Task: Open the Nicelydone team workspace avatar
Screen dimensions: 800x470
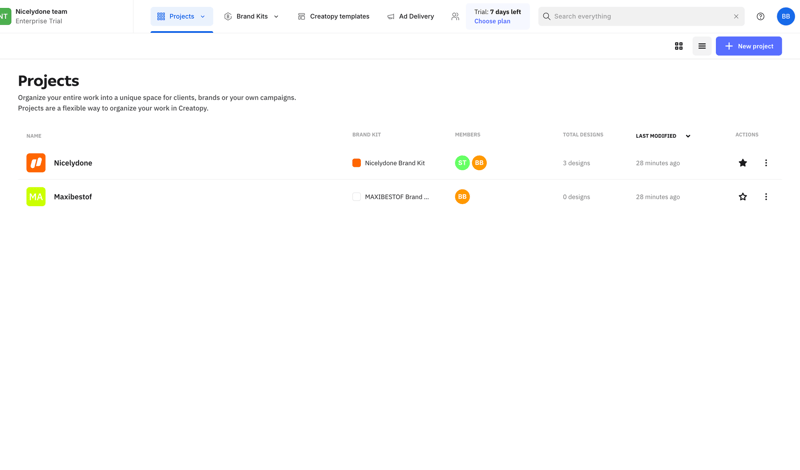Action: (5, 16)
